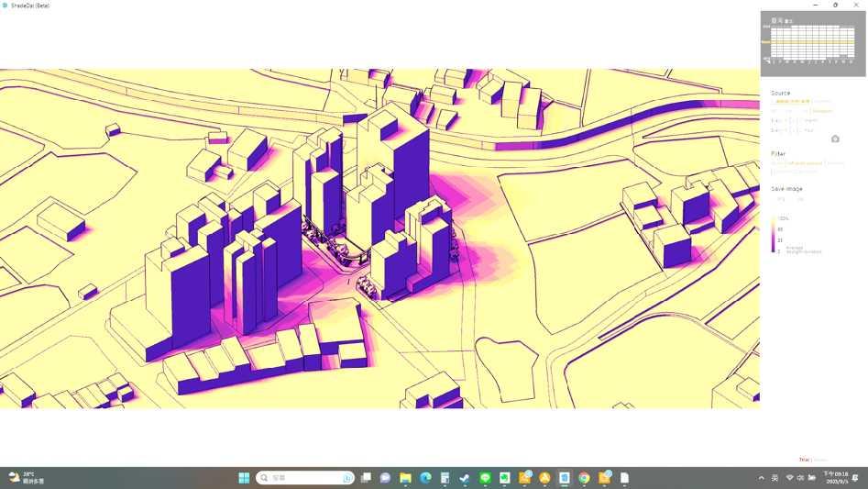868x489 pixels.
Task: Click the Filter section heading
Action: click(x=778, y=153)
